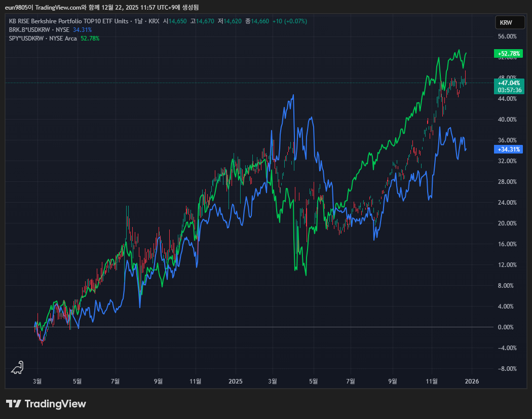Click the high price 14,670 value
Screen dimensions: 532x419
(205, 21)
